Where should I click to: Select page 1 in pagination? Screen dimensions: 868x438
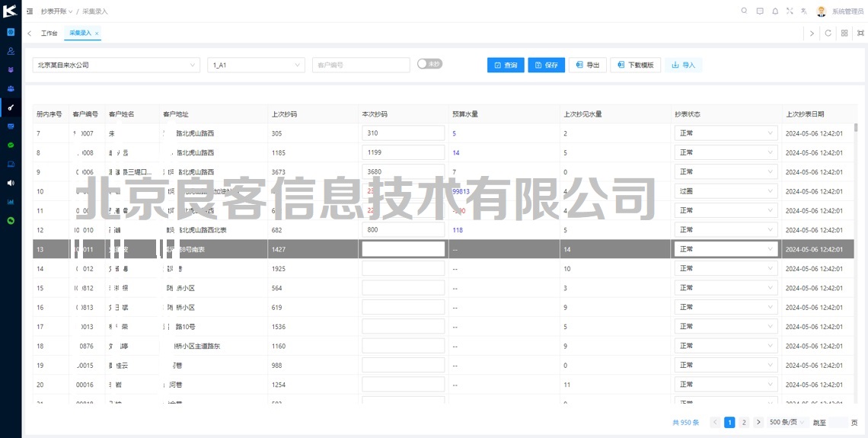click(729, 423)
